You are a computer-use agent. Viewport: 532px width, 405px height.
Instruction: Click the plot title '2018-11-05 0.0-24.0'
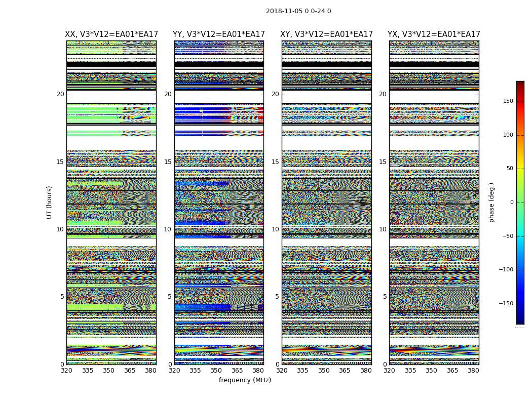(x=298, y=11)
